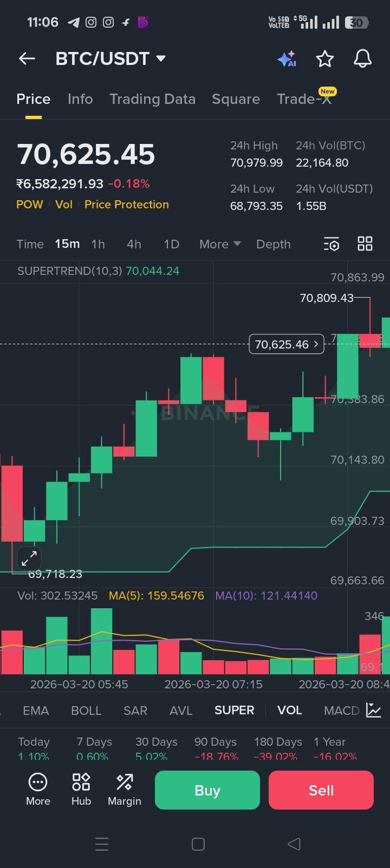
Task: Tap the red Sell button
Action: click(321, 790)
